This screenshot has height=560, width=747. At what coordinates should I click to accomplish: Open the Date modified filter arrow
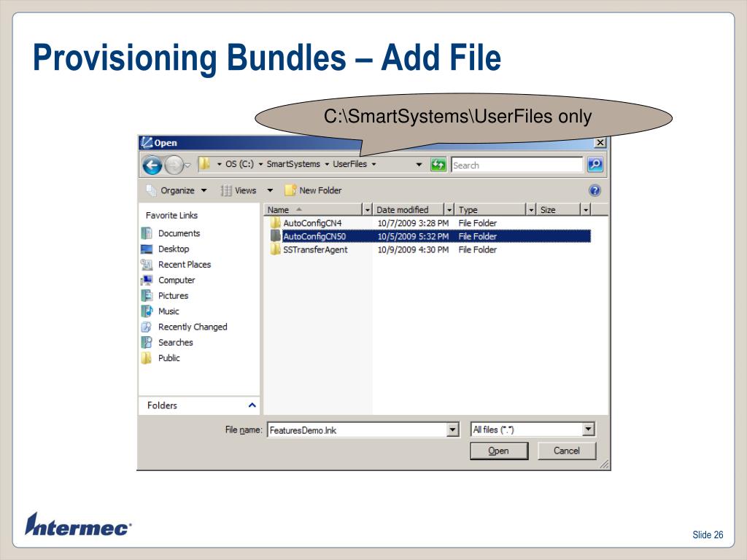[449, 209]
